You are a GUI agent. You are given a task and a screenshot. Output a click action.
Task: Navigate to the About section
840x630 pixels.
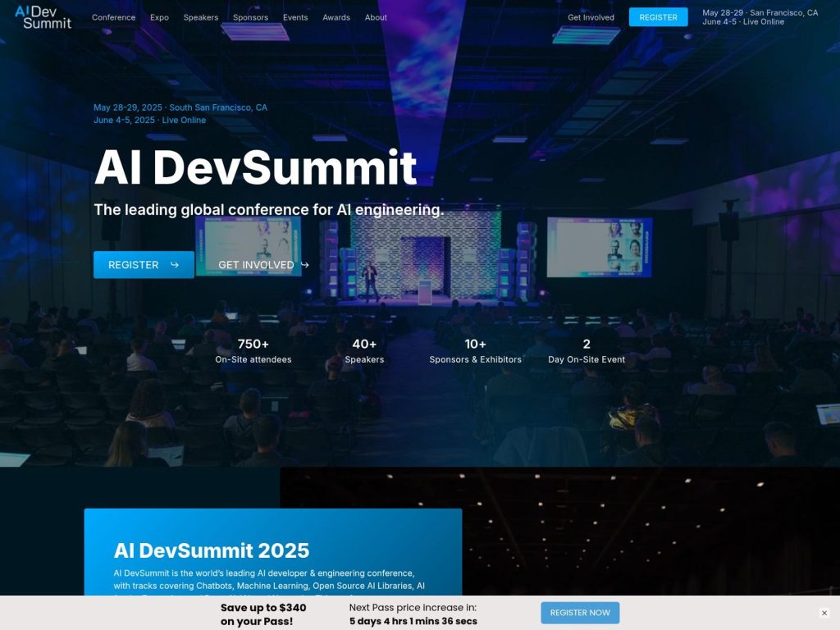click(x=375, y=17)
